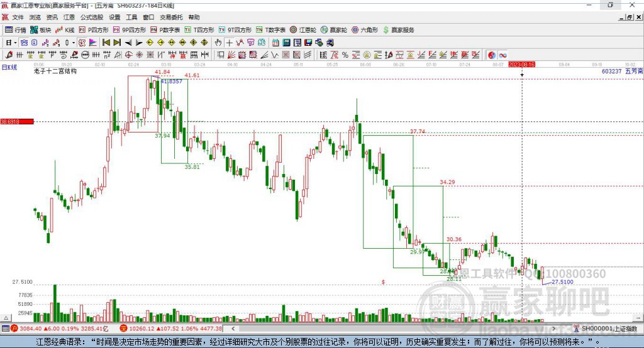
Task: Select the red pencil drawing tool
Action: (x=9, y=55)
